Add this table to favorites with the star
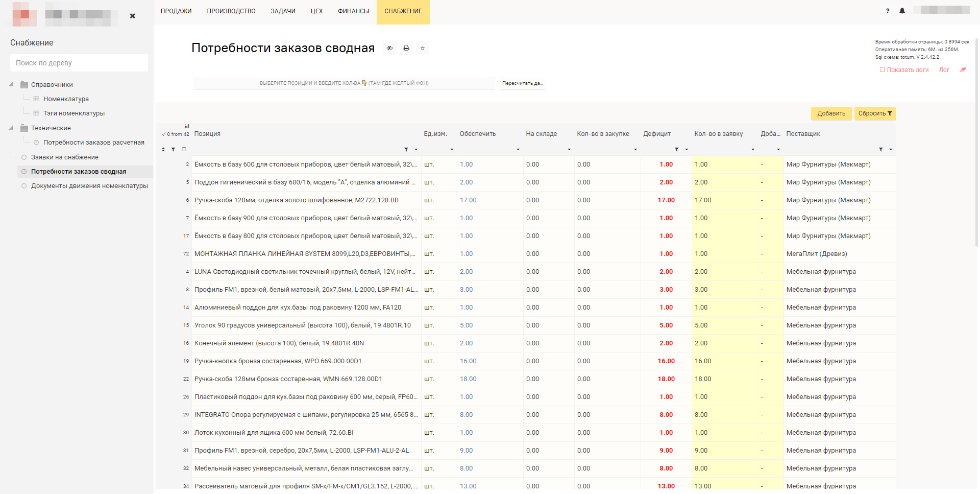 (x=423, y=48)
